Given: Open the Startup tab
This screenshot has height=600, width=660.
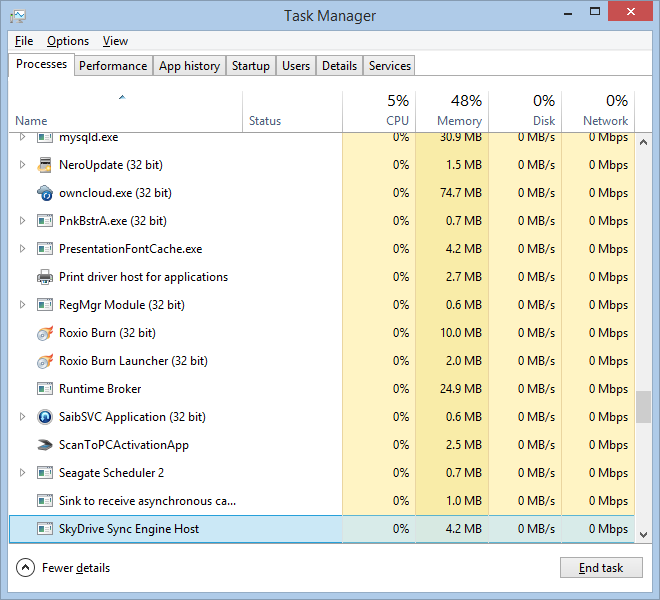Looking at the screenshot, I should click(250, 66).
